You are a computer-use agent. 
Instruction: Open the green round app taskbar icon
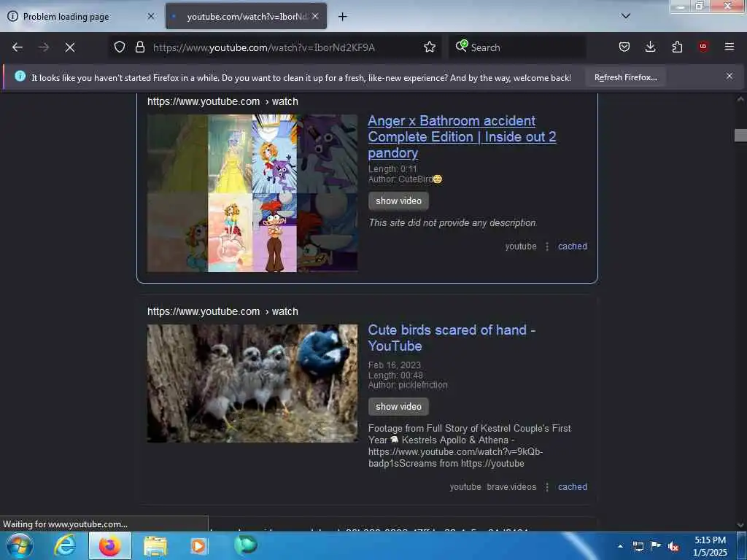point(245,545)
